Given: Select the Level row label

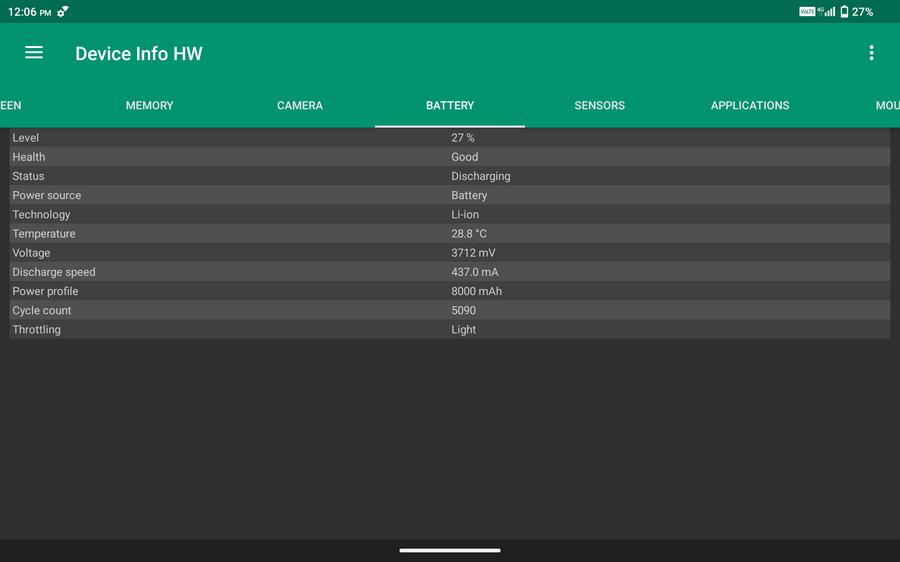Looking at the screenshot, I should [26, 138].
